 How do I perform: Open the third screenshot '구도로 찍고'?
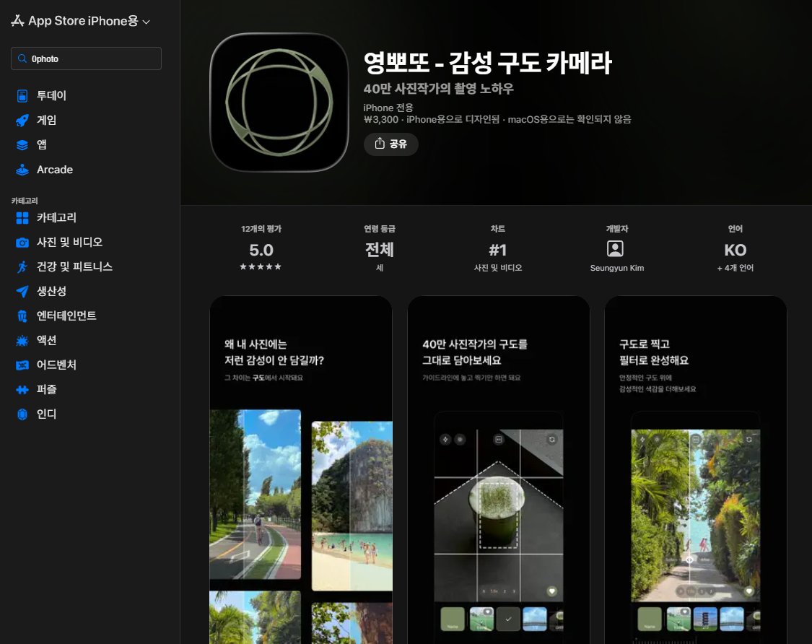coord(696,470)
